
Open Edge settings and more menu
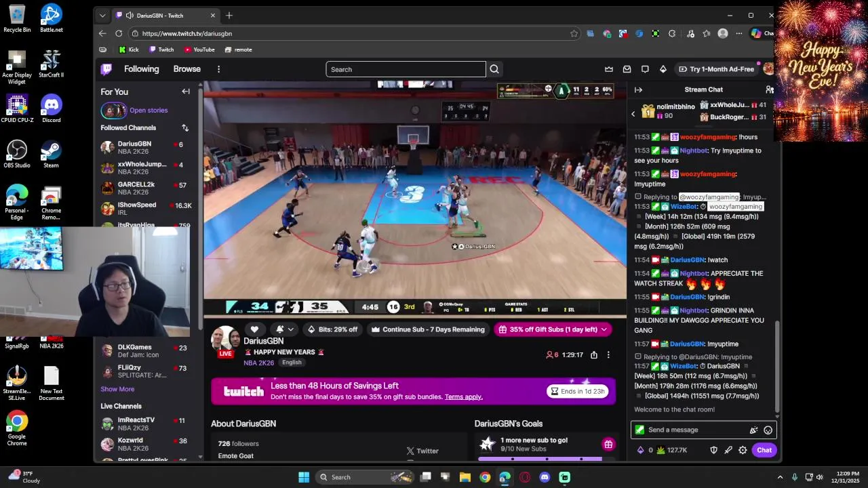pos(738,33)
